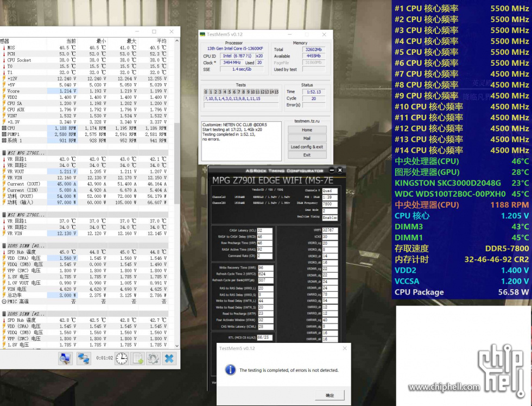Click the Exit button in TestMem5
This screenshot has height=406, width=532.
pos(307,155)
